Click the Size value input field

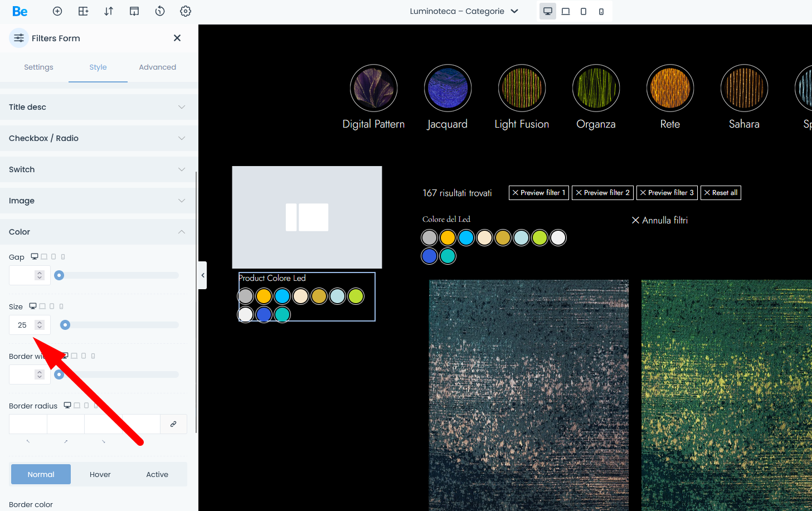[x=23, y=325]
